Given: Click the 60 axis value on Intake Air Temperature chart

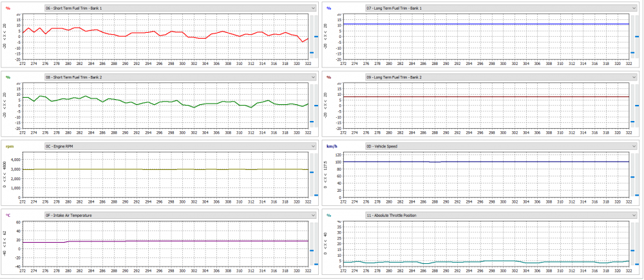Looking at the screenshot, I should (18, 222).
